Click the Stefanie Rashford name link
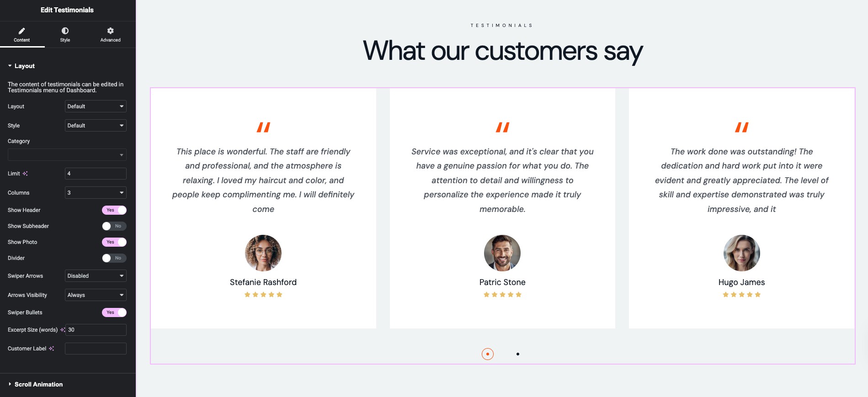The height and width of the screenshot is (397, 868). 263,282
